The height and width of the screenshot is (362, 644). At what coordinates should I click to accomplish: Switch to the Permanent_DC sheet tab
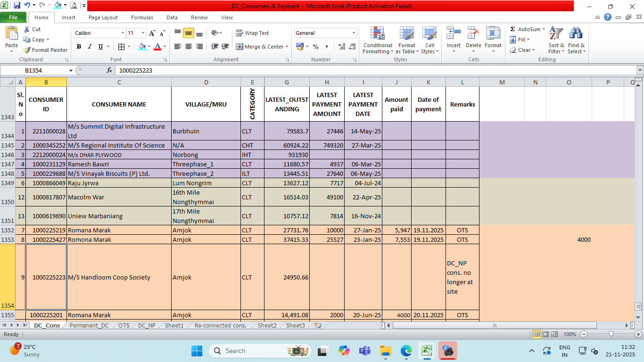tap(89, 325)
